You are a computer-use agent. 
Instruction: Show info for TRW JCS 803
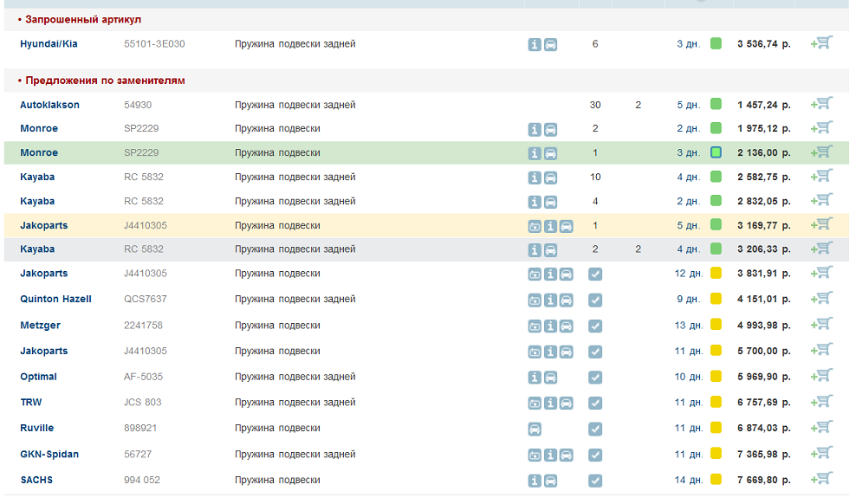[x=550, y=404]
